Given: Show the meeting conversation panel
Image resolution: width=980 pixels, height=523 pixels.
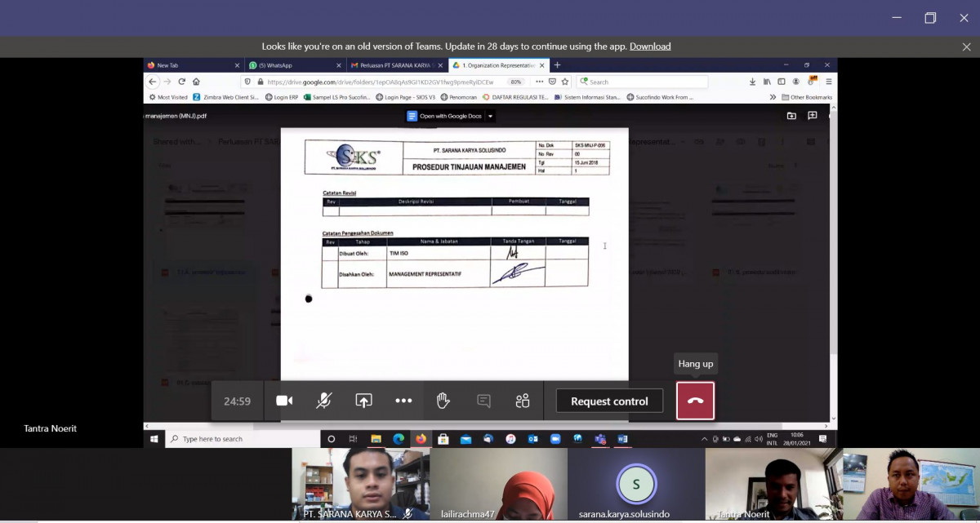Looking at the screenshot, I should pyautogui.click(x=483, y=401).
